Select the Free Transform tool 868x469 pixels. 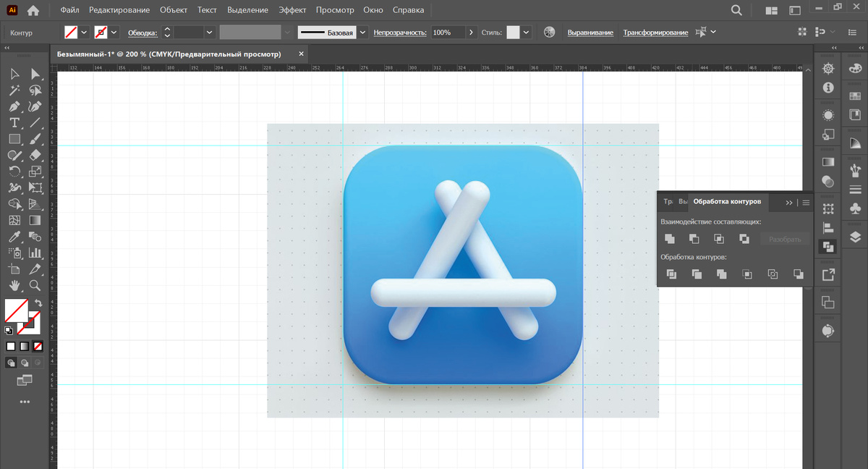(35, 188)
